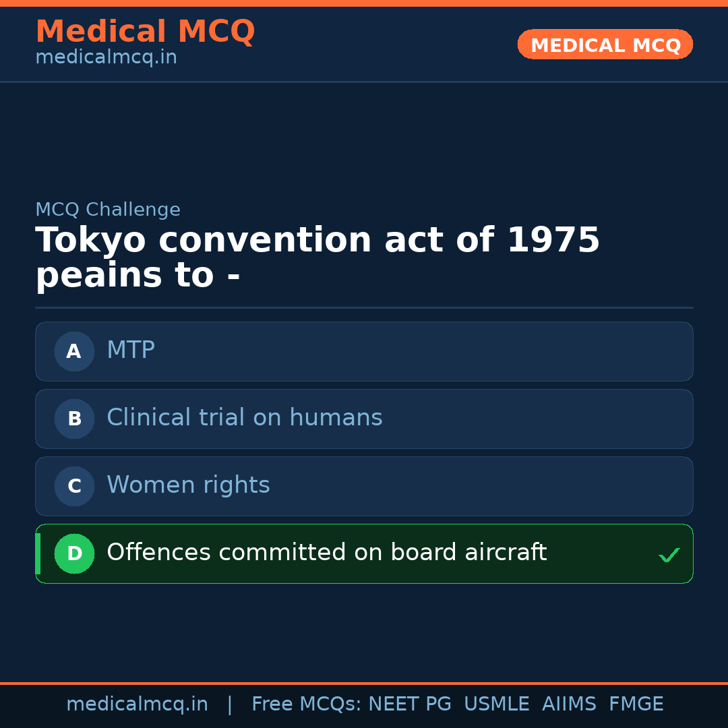
Task: Click USMLE in the footer
Action: (496, 704)
